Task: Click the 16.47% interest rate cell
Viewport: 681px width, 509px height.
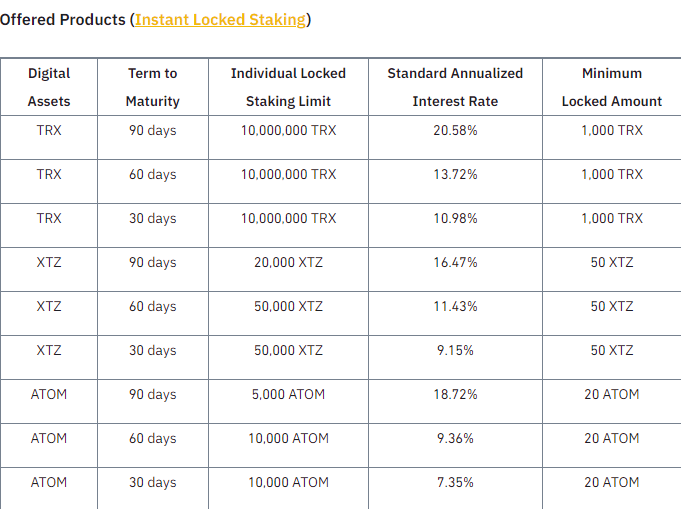Action: (x=455, y=262)
